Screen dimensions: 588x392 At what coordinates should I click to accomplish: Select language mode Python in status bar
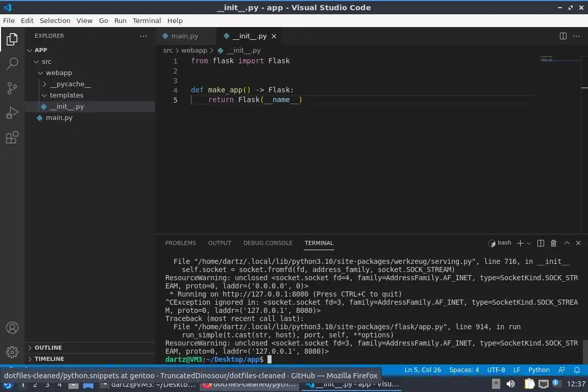pyautogui.click(x=539, y=370)
